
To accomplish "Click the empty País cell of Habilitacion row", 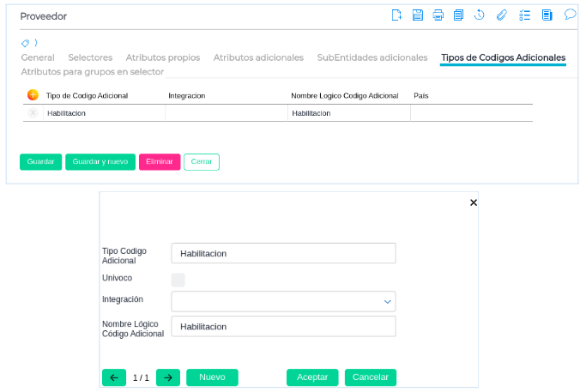I will click(472, 113).
